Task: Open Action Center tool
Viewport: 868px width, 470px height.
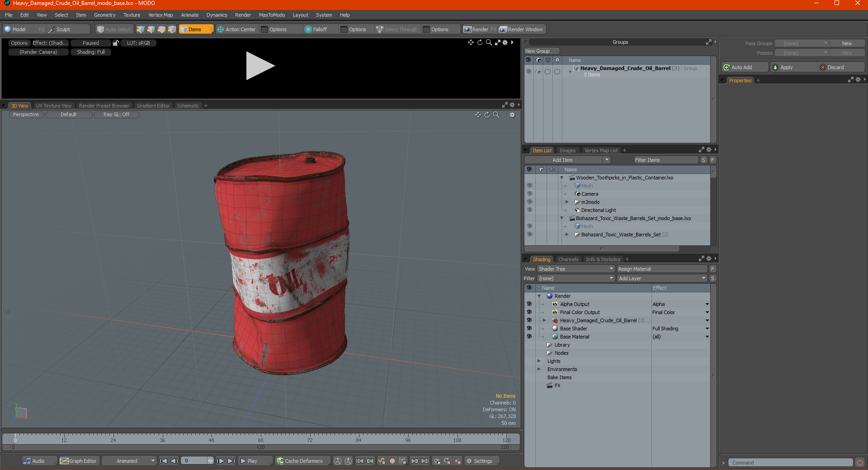Action: tap(236, 29)
